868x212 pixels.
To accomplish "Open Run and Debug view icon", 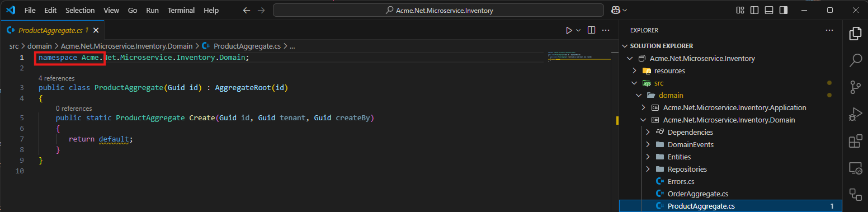I will pos(855,114).
